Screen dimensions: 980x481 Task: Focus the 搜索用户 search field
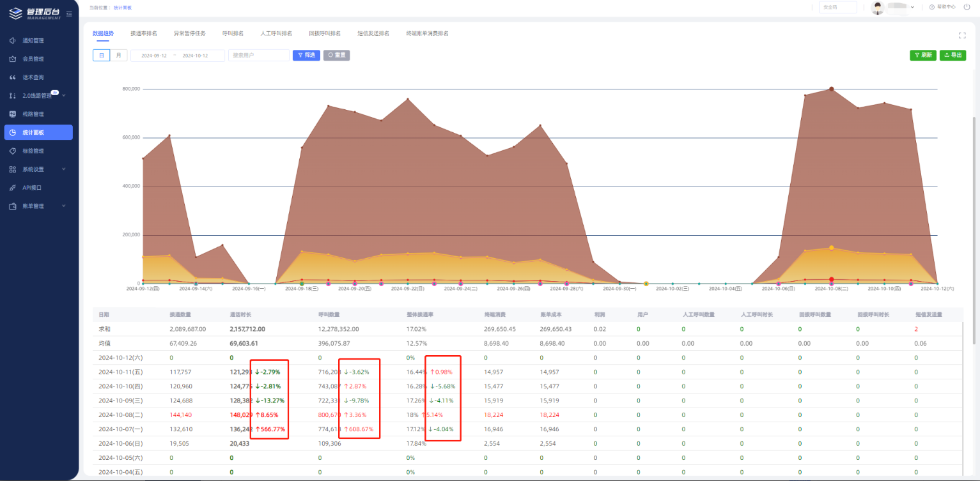click(258, 56)
